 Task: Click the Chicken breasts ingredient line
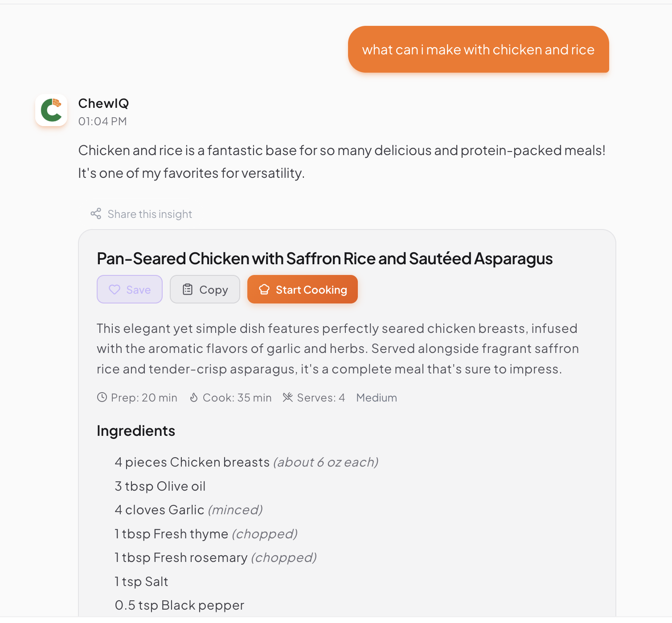pos(246,463)
